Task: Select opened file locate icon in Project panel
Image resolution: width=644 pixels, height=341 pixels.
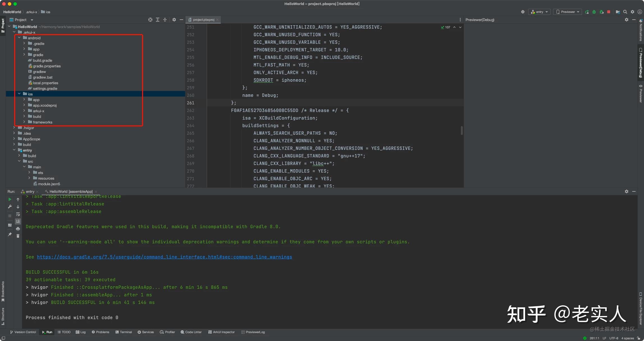Action: [x=150, y=20]
